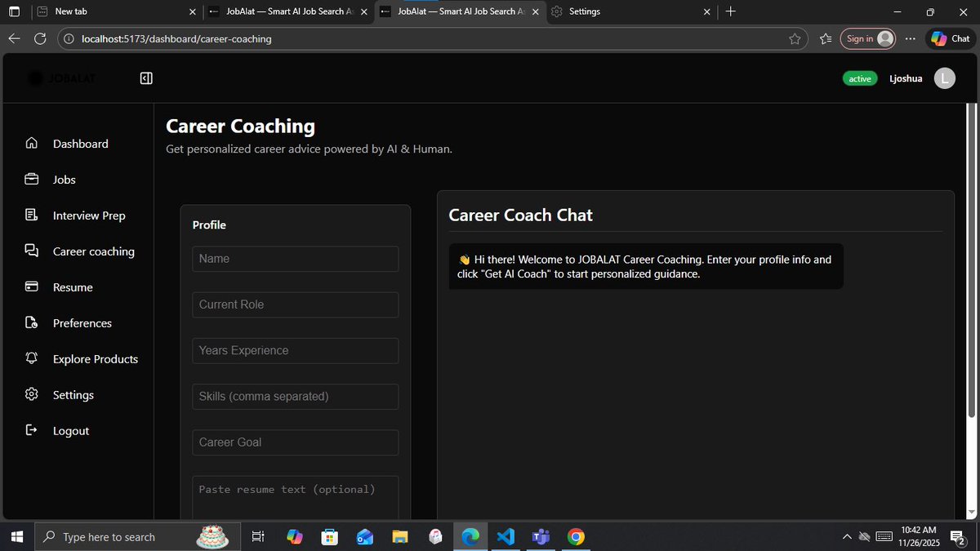This screenshot has height=551, width=980.
Task: Collapse the sidebar panel toggle icon
Action: [146, 78]
